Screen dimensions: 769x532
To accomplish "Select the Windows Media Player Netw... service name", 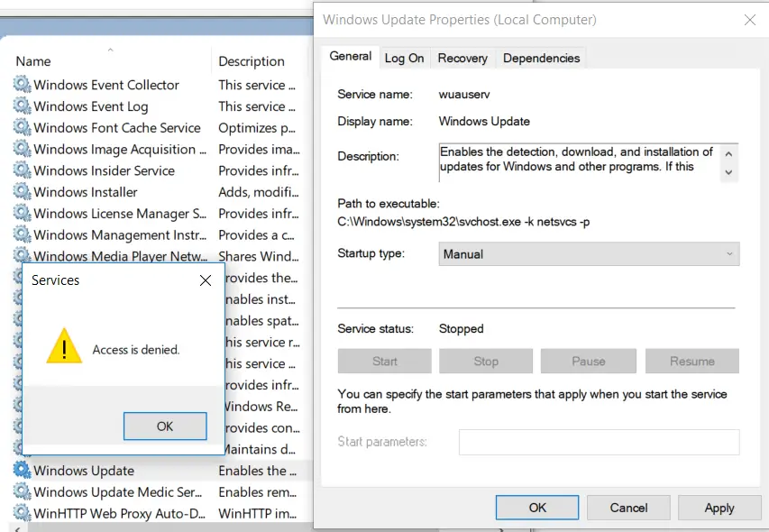I will 120,256.
